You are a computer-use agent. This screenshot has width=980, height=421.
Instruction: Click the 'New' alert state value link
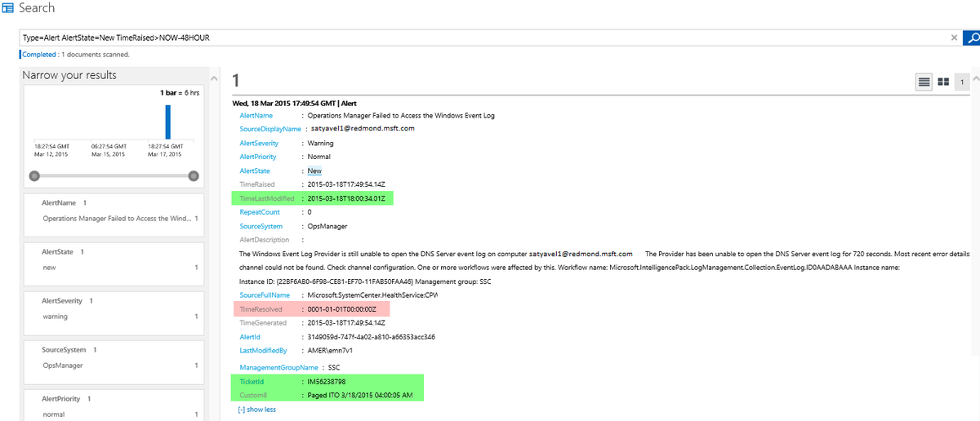314,171
